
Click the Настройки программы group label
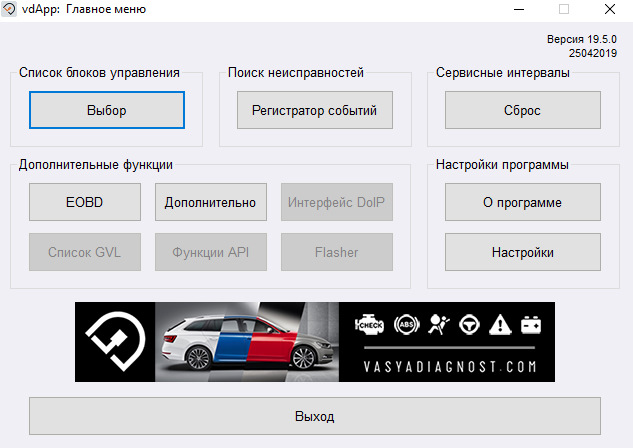click(502, 165)
